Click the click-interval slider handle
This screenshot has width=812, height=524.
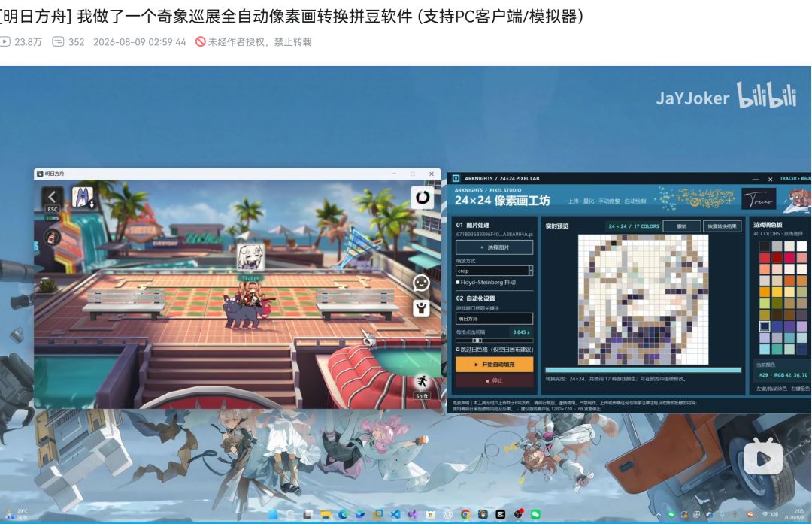477,340
